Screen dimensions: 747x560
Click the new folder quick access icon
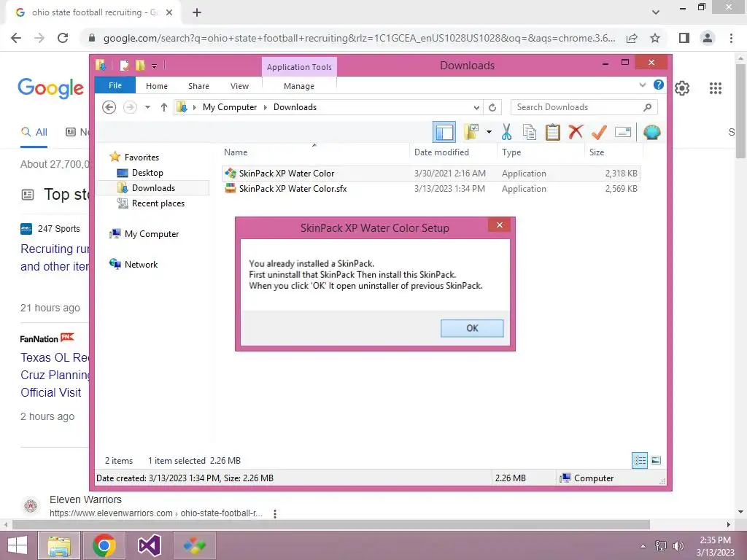click(x=140, y=65)
